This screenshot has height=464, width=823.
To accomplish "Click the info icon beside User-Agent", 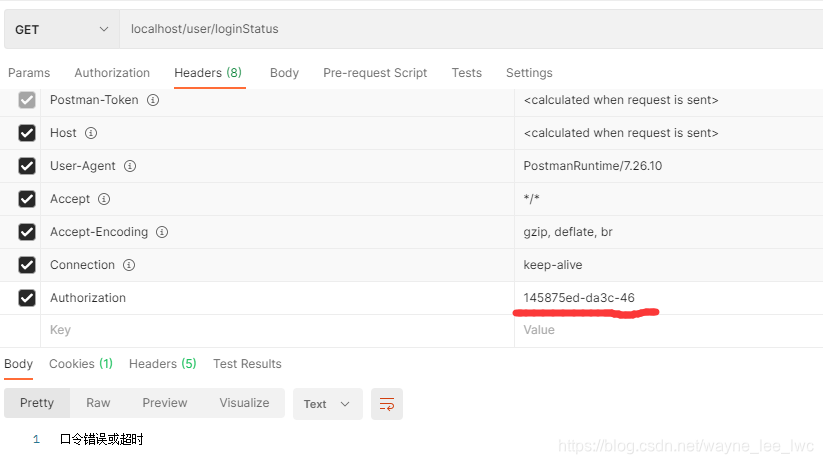I will [x=130, y=166].
